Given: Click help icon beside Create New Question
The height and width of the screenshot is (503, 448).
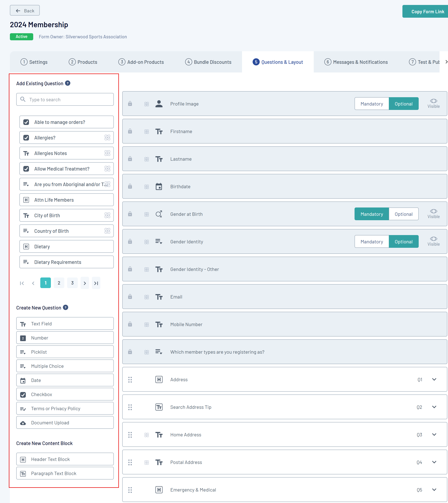Looking at the screenshot, I should [x=66, y=308].
